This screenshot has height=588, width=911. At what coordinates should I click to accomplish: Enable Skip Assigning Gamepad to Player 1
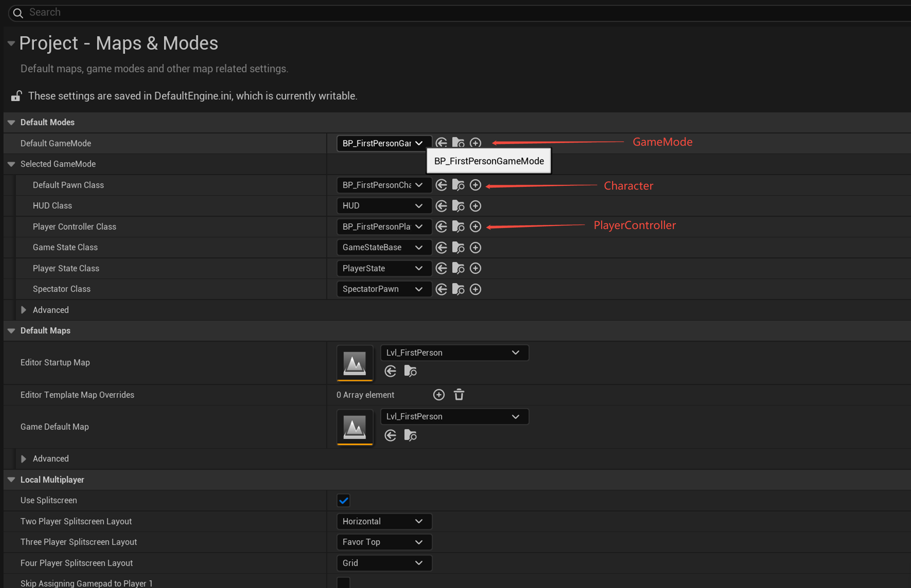click(x=343, y=583)
